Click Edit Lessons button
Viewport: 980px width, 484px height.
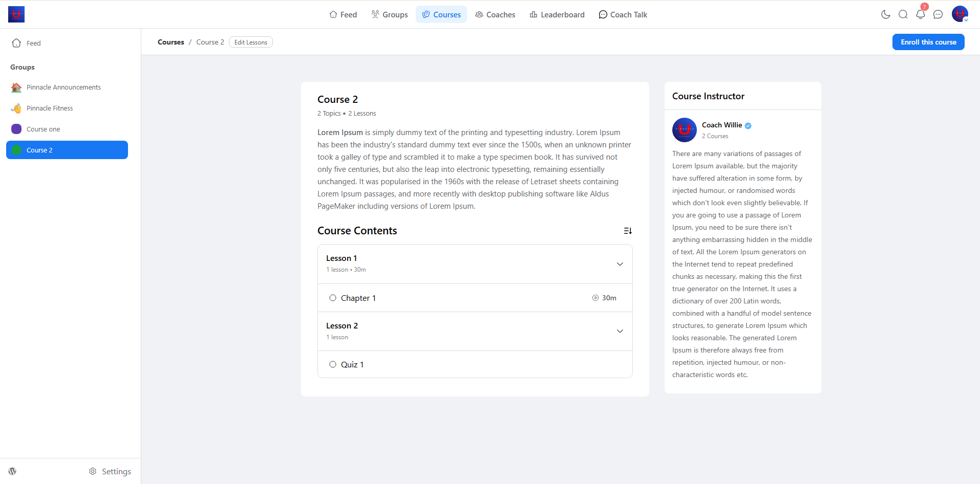point(250,42)
